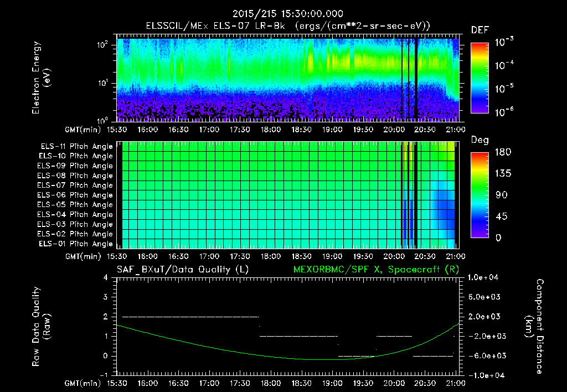
Task: Click the black data gap in the spectrogram
Action: [x=416, y=80]
